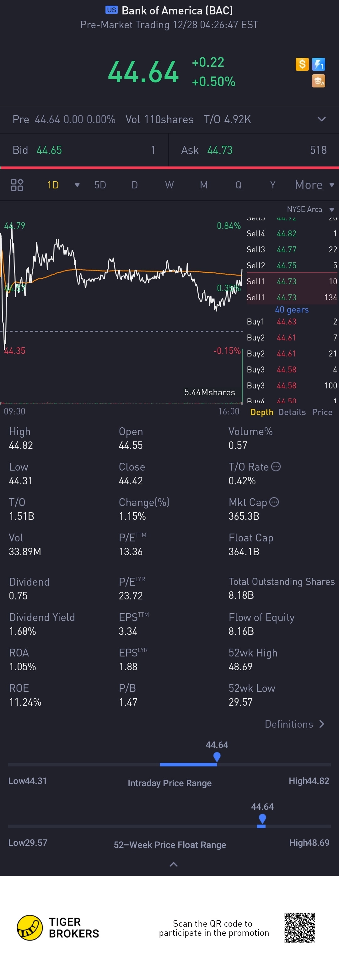Viewport: 339px width, 980px height.
Task: Switch to the Details tab
Action: point(292,412)
